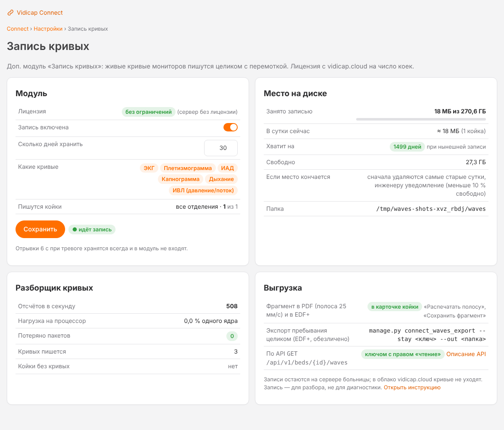Toggle the Запись включена switch
This screenshot has width=504, height=430.
pyautogui.click(x=231, y=127)
